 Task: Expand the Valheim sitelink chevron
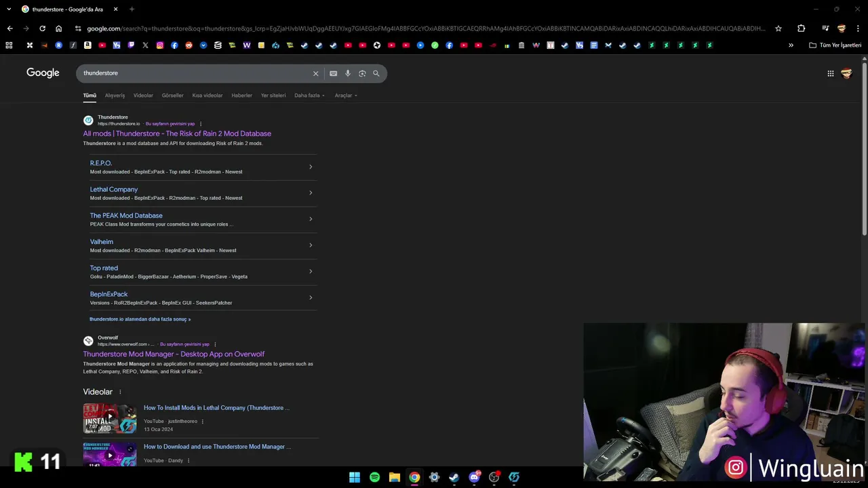pyautogui.click(x=311, y=245)
